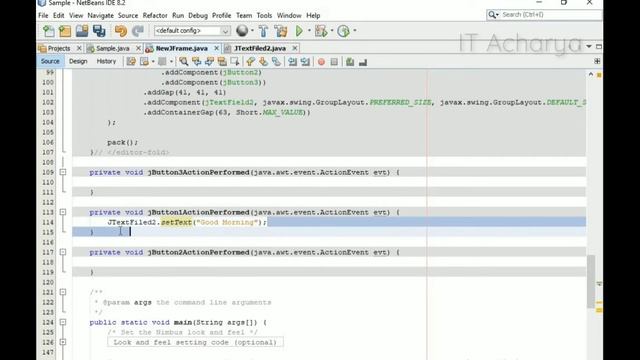Image resolution: width=640 pixels, height=360 pixels.
Task: Toggle the Rectangular Selection icon
Action: pyautogui.click(x=235, y=62)
